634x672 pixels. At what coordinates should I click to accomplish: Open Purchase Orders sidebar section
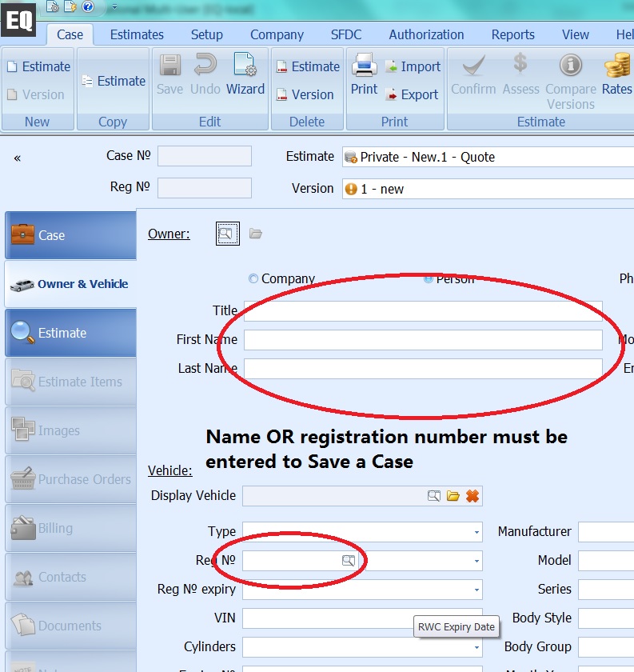pos(70,479)
